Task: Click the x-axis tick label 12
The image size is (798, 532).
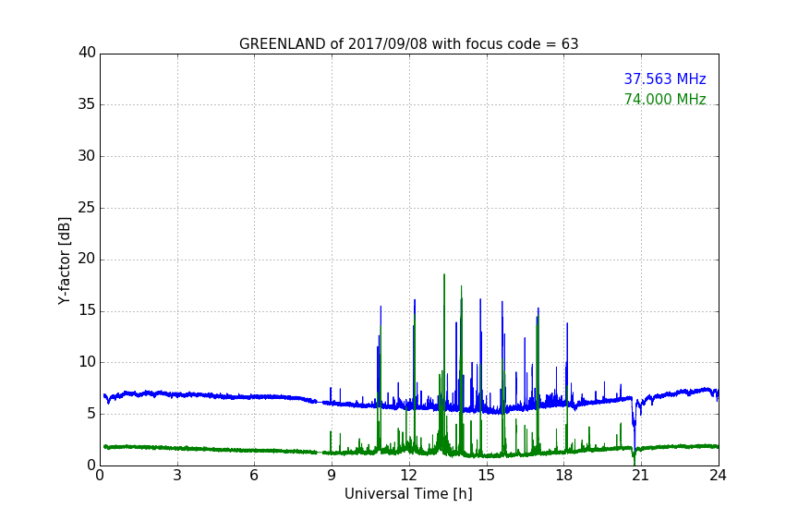Action: (408, 476)
